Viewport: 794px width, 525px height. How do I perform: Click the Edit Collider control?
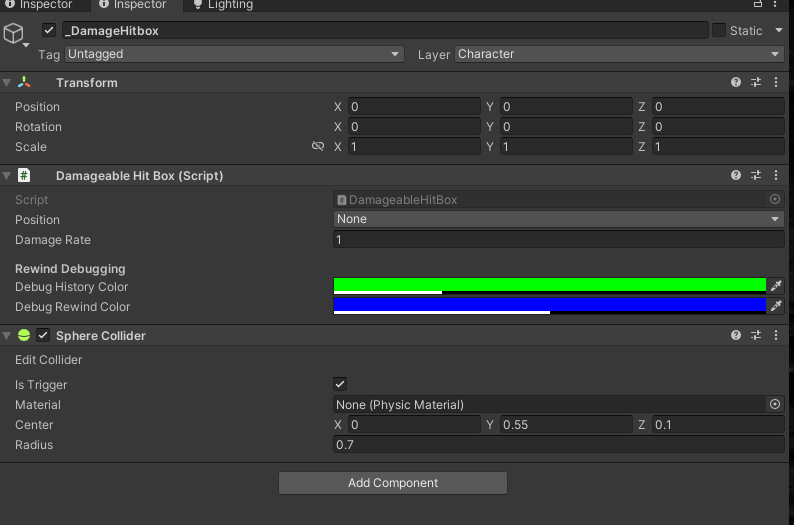(x=49, y=360)
